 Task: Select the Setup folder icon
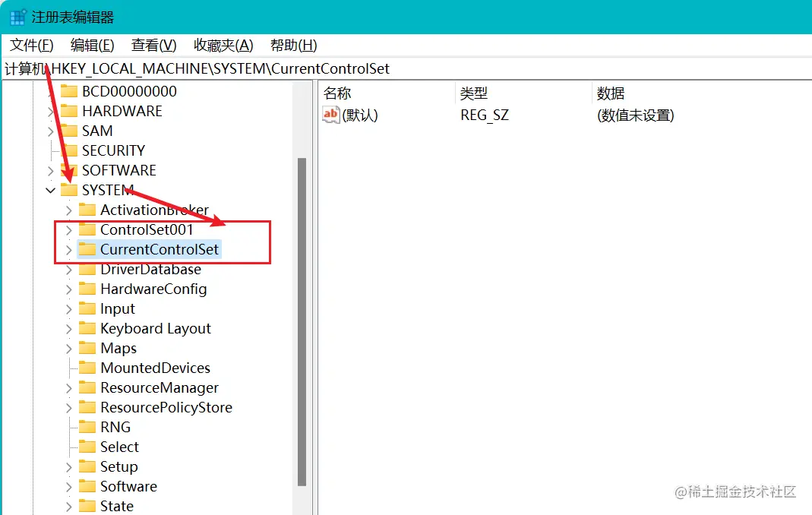pyautogui.click(x=87, y=466)
